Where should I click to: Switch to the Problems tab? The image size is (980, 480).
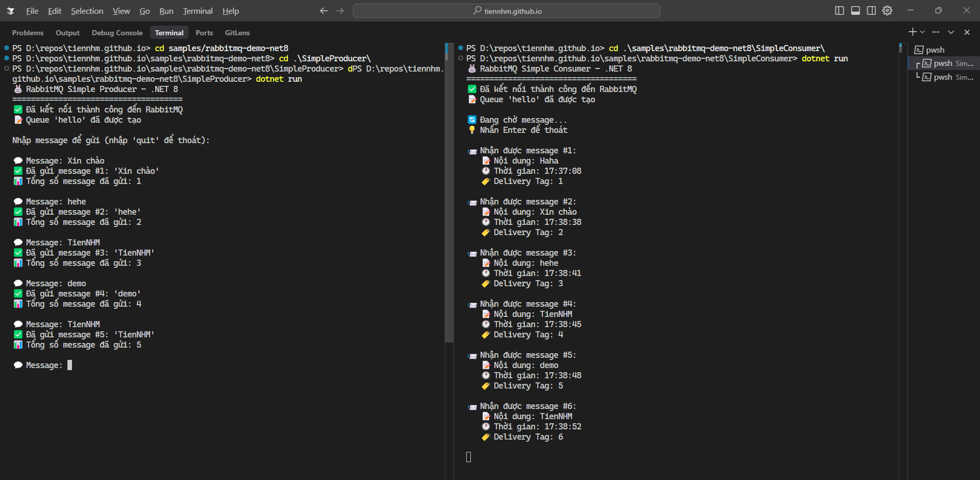[x=28, y=33]
